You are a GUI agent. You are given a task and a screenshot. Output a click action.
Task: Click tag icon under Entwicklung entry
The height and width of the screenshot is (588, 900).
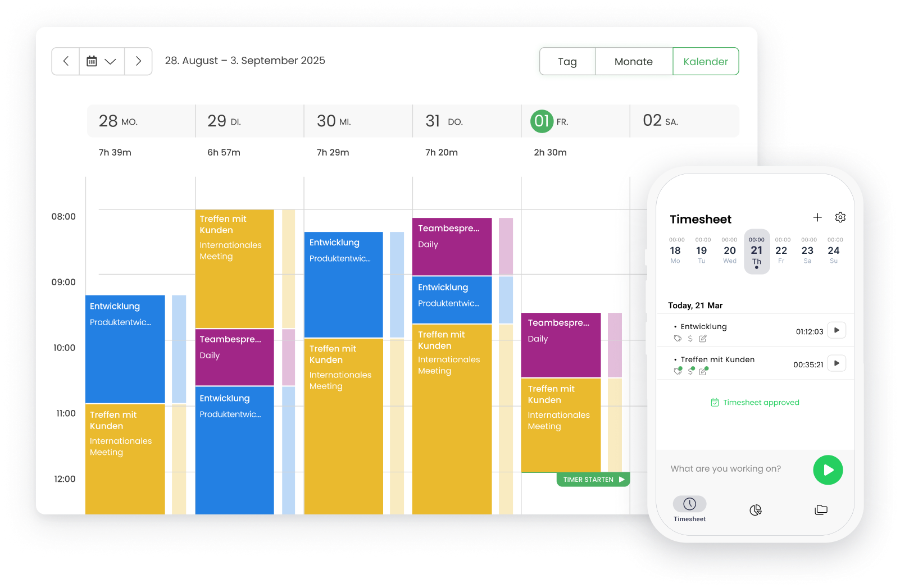coord(678,339)
